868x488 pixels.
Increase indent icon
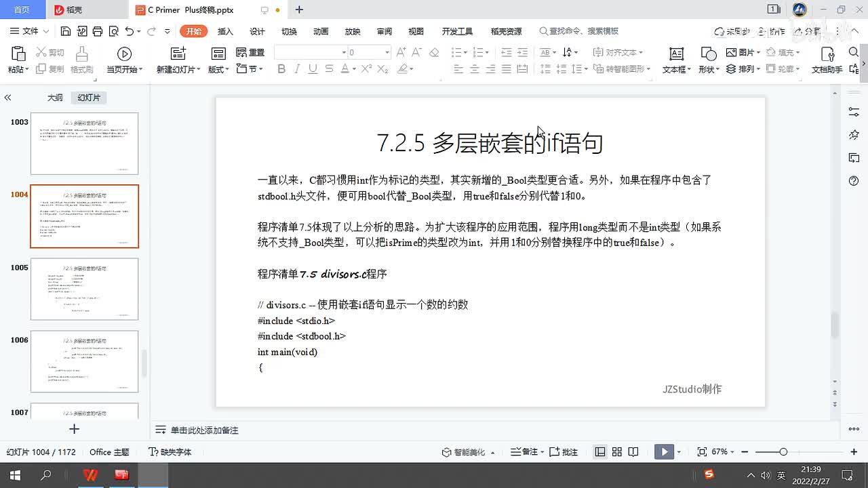coord(522,52)
